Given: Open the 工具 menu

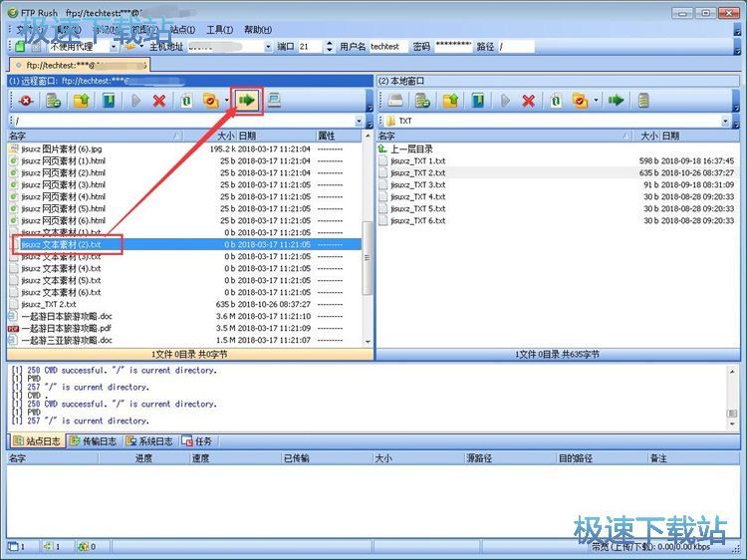Looking at the screenshot, I should tap(220, 30).
